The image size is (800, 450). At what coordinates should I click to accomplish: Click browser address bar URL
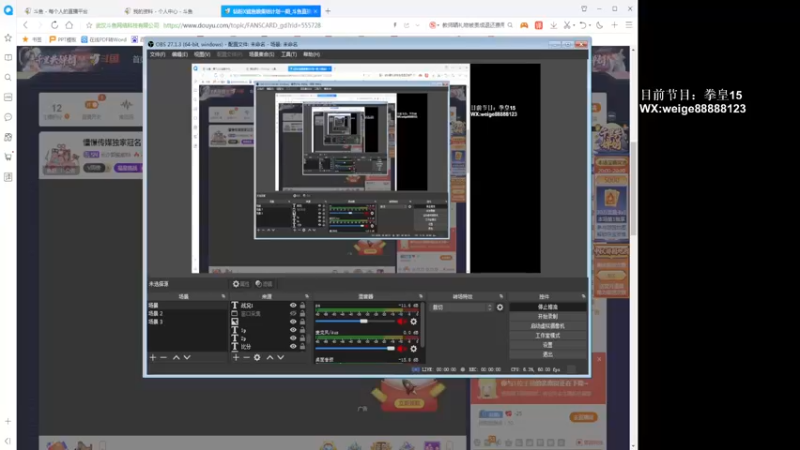(242, 25)
